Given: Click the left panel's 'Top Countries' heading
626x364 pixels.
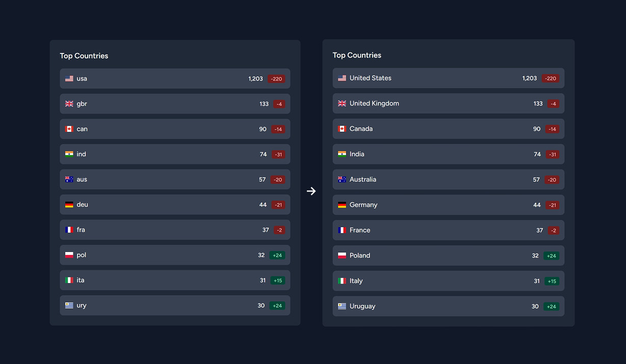Looking at the screenshot, I should point(84,55).
